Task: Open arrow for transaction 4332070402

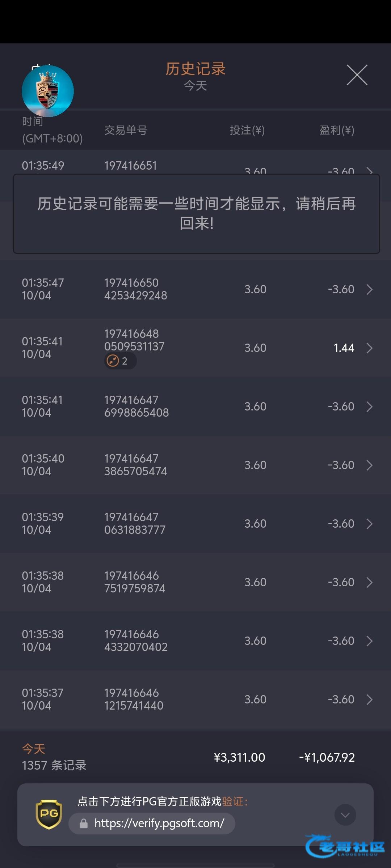Action: tap(369, 641)
